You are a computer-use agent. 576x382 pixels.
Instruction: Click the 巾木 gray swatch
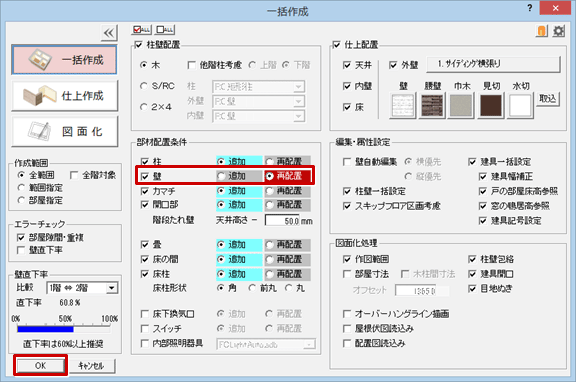pos(461,105)
